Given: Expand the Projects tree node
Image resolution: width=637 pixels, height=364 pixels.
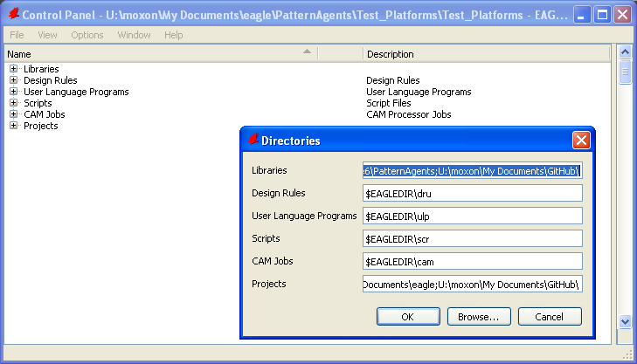Looking at the screenshot, I should (13, 126).
